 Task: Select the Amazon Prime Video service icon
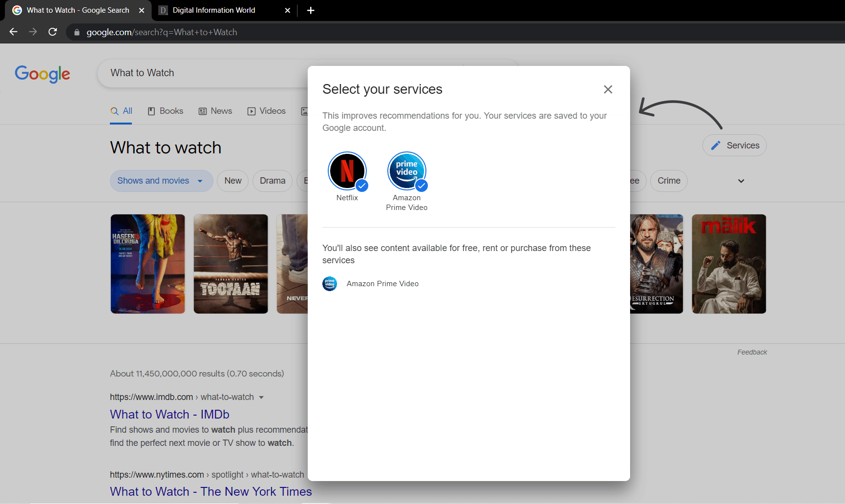pos(406,171)
